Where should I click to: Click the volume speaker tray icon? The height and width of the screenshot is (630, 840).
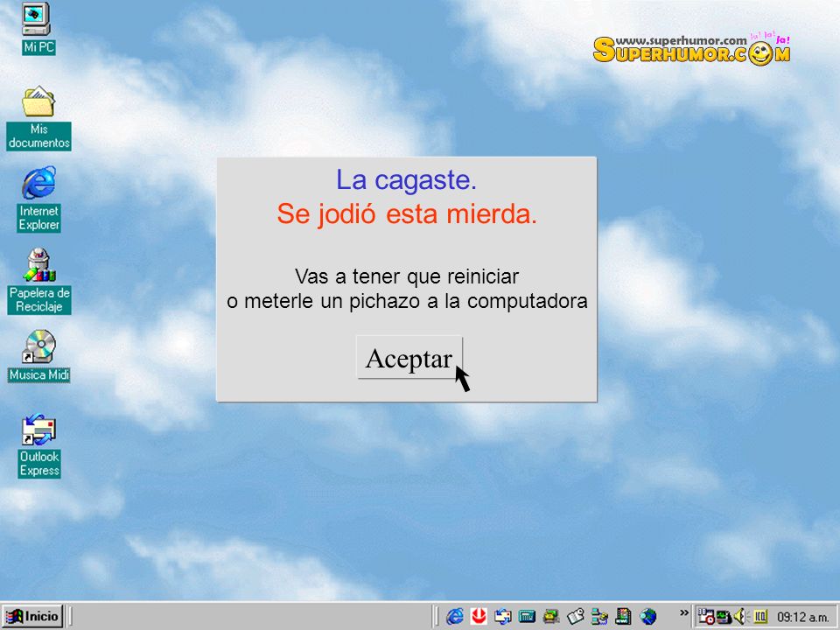(740, 617)
